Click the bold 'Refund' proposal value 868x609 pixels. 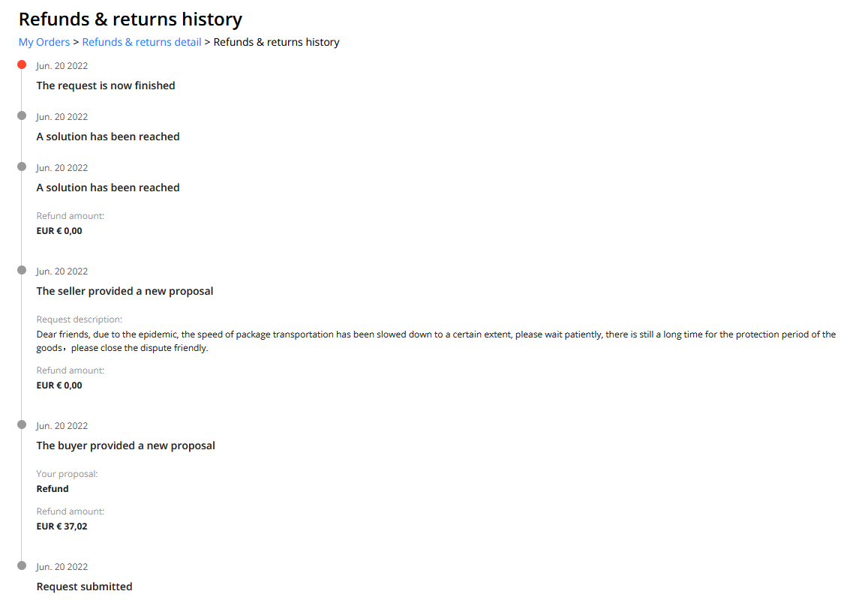point(53,489)
